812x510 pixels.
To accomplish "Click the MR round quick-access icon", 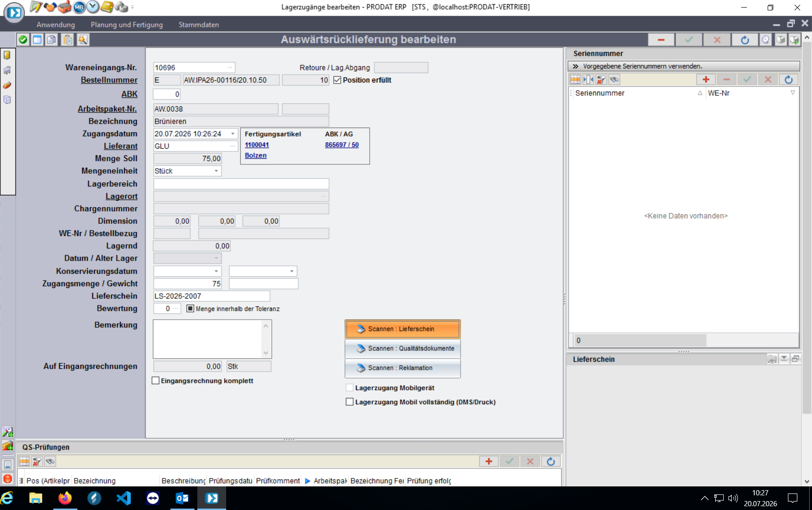I will coord(79,7).
